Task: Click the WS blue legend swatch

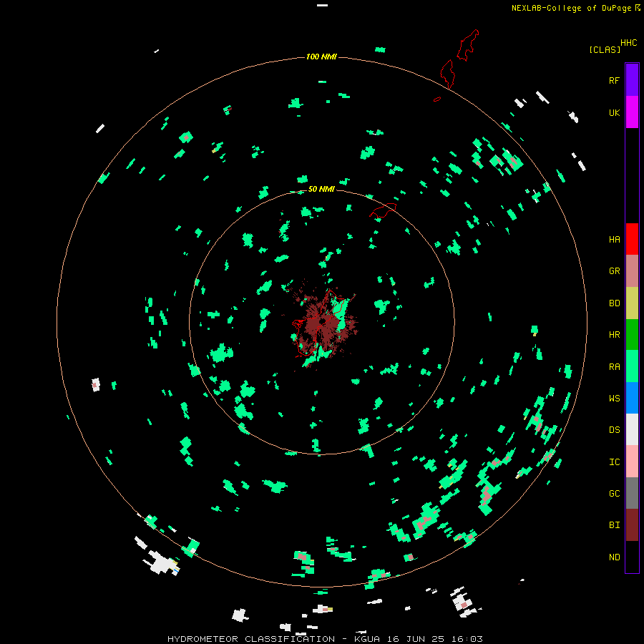Action: click(632, 398)
